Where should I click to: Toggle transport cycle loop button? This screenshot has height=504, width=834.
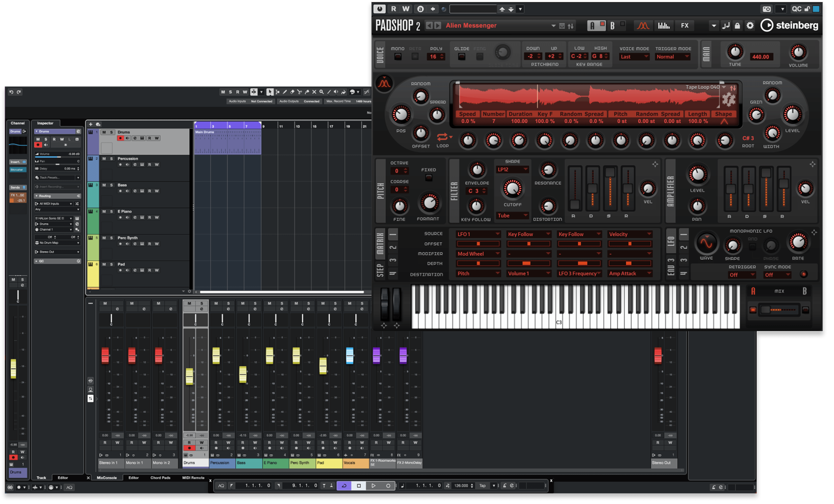(344, 486)
